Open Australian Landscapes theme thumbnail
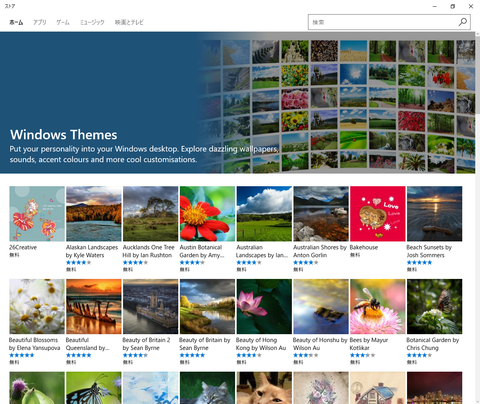 pyautogui.click(x=264, y=214)
